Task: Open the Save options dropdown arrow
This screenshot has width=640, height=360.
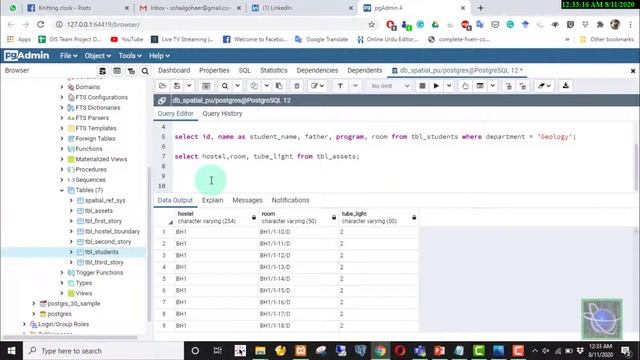Action: coord(189,86)
